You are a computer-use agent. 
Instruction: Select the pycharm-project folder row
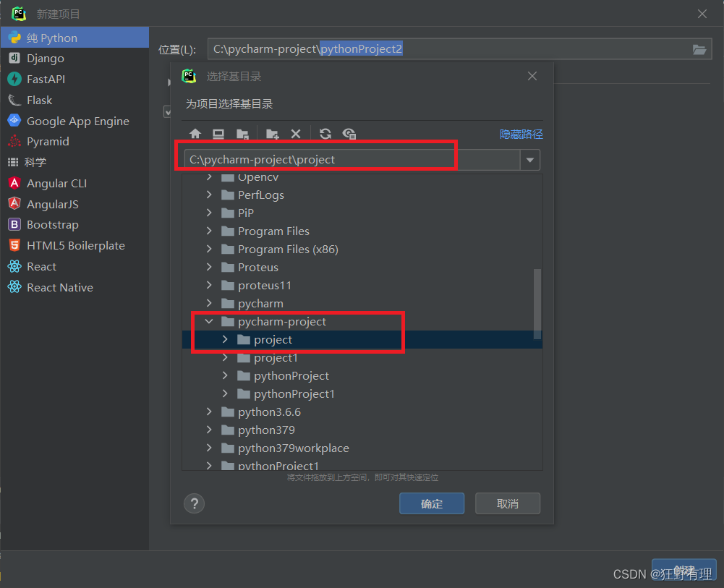[362, 321]
